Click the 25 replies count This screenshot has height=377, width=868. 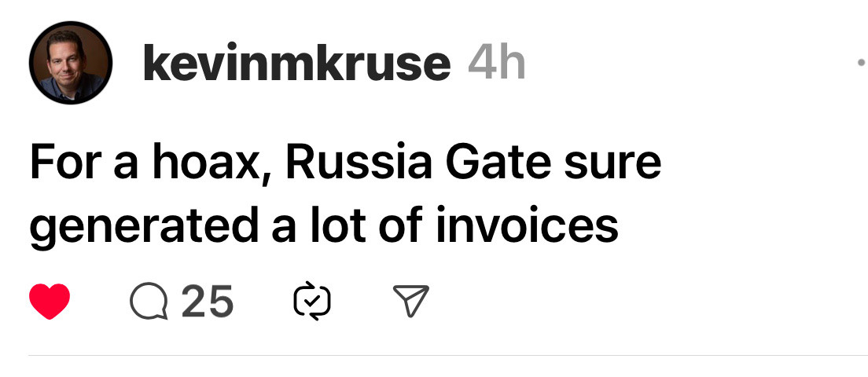coord(208,302)
